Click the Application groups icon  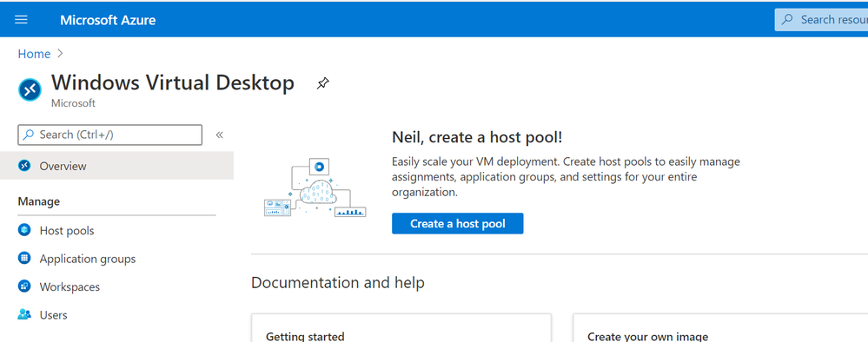(x=24, y=258)
